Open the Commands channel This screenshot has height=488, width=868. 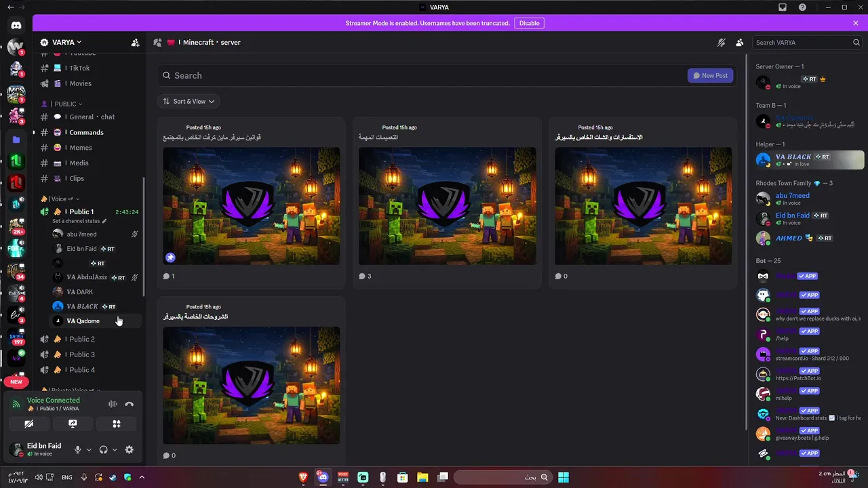click(91, 132)
